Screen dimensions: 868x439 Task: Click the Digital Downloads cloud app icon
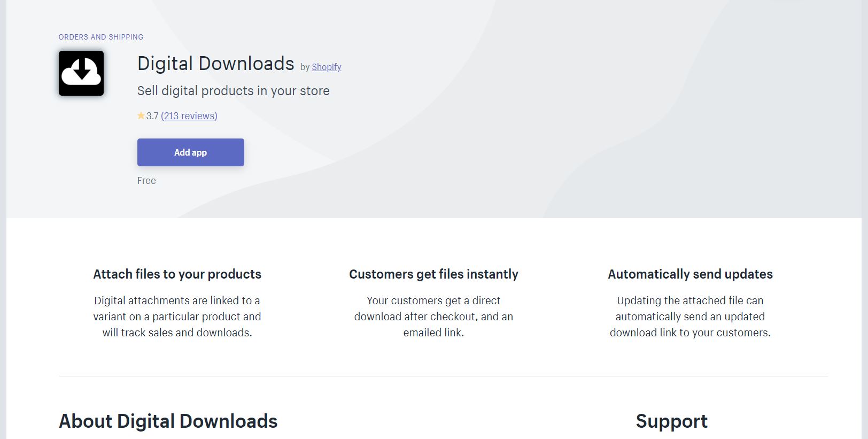click(81, 73)
